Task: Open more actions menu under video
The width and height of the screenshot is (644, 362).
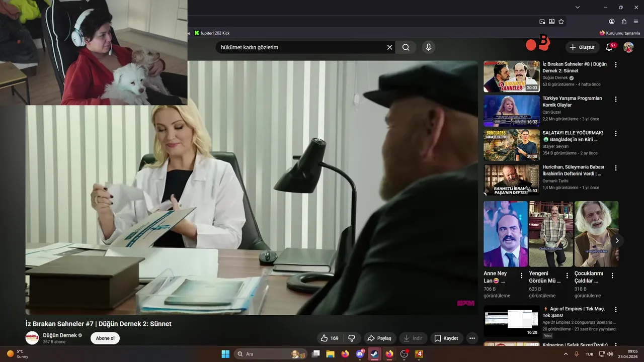Action: [x=472, y=338]
